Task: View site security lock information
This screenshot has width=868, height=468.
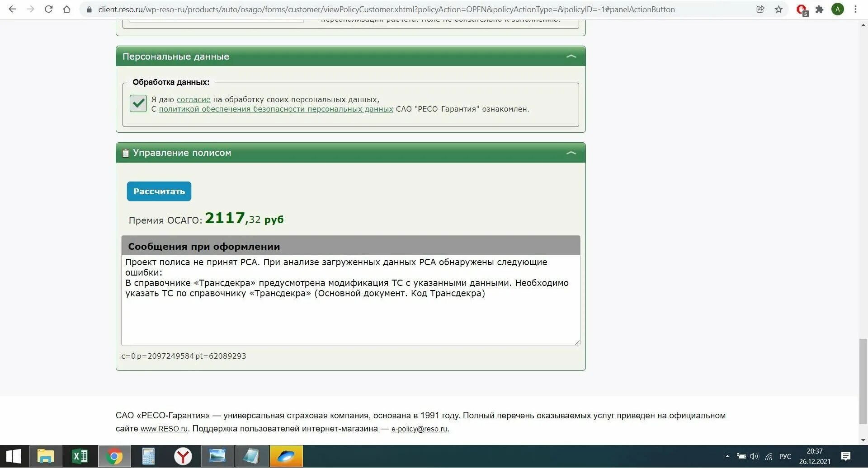Action: [x=89, y=9]
